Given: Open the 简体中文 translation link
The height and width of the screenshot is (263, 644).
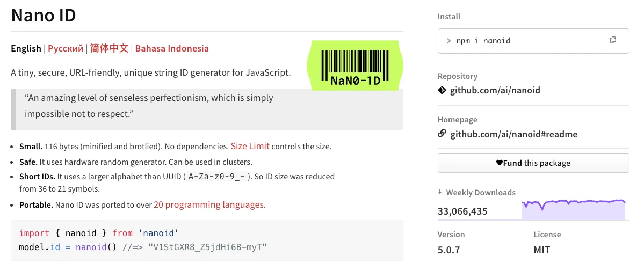Looking at the screenshot, I should [x=109, y=48].
